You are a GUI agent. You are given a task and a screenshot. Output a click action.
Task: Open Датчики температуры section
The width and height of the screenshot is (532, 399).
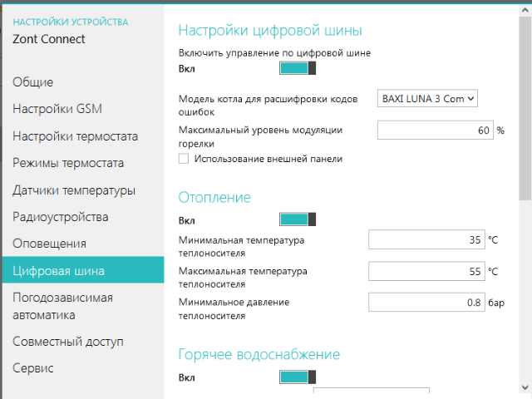click(73, 190)
